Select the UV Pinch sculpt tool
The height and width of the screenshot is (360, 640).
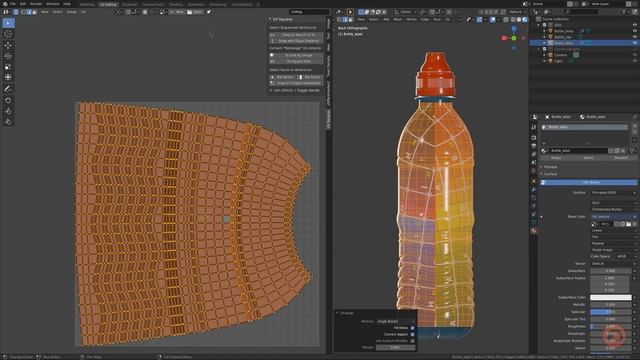click(x=8, y=122)
